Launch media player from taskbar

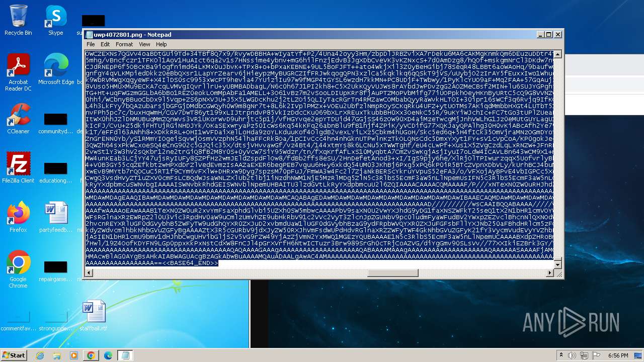(x=74, y=355)
